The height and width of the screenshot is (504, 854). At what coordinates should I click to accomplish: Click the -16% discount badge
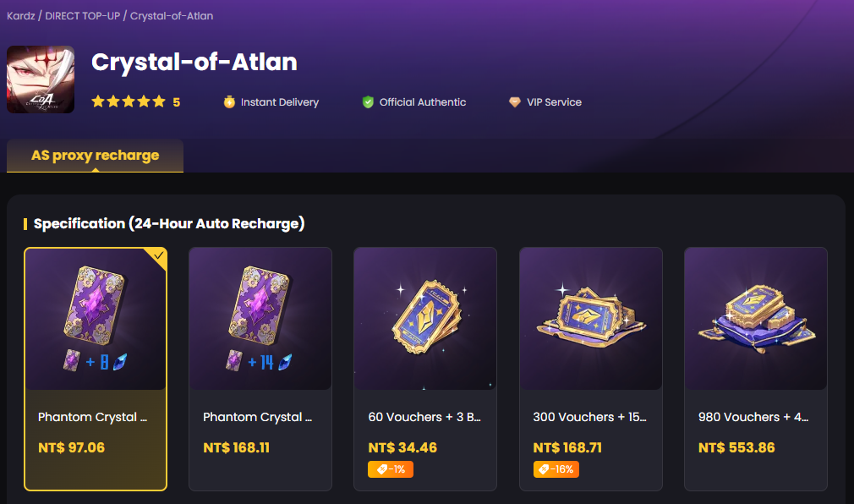(x=555, y=468)
